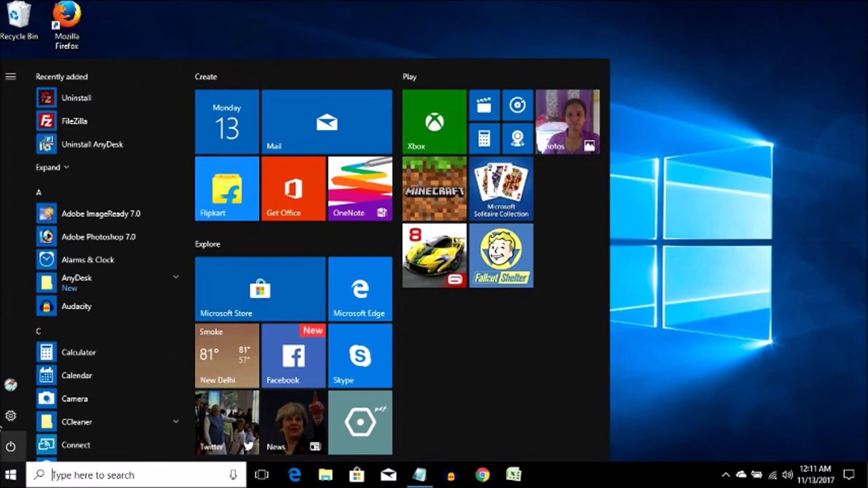Launch the Skype tile

point(360,355)
